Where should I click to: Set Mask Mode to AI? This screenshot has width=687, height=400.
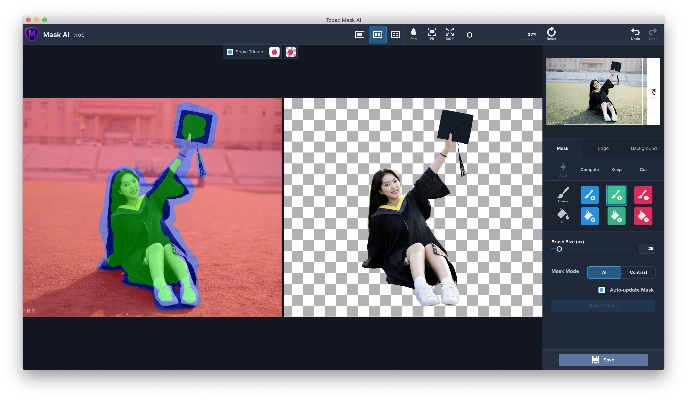pyautogui.click(x=604, y=272)
